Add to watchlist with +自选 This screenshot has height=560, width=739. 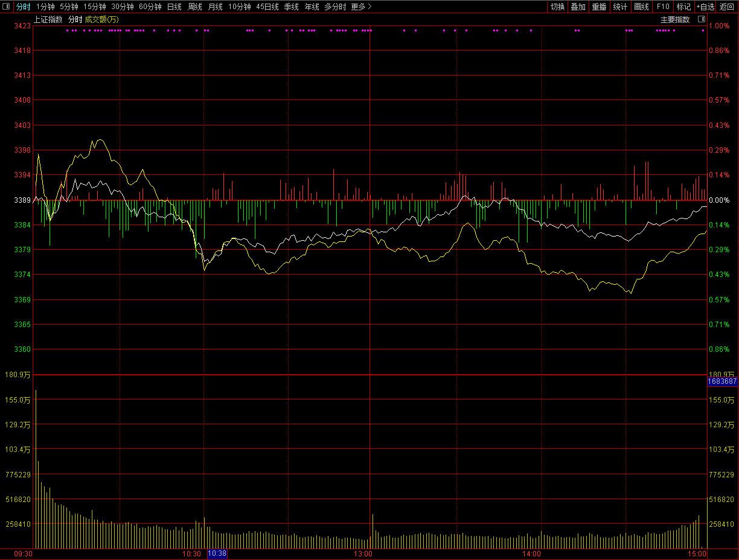coord(705,7)
